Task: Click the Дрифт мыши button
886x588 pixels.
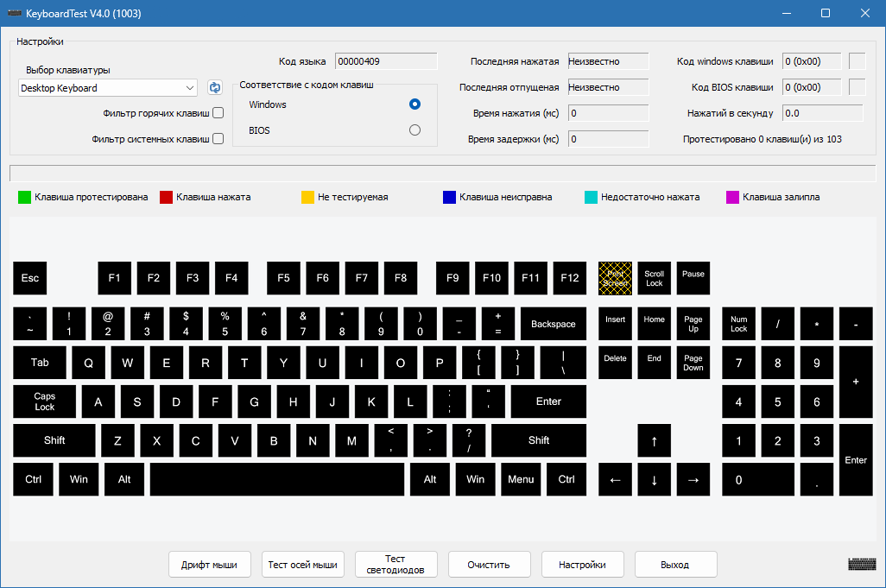Action: [209, 565]
